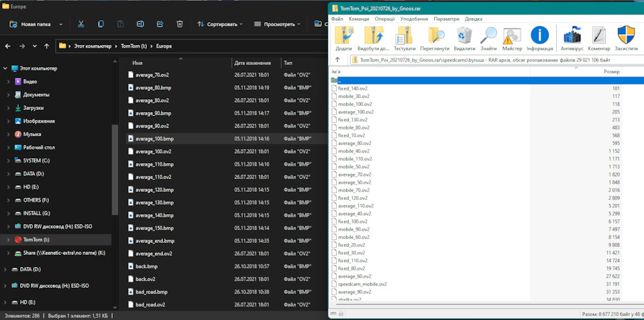The image size is (644, 320).
Task: Go up one level in WinRAR archive
Action: pyautogui.click(x=337, y=60)
